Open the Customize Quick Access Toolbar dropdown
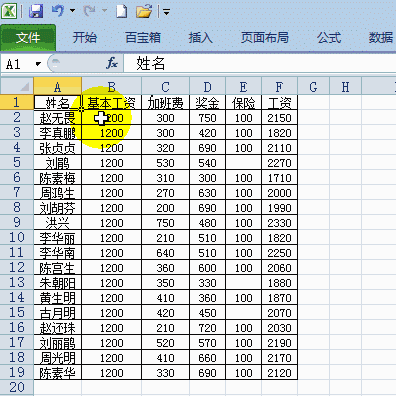Image resolution: width=396 pixels, height=396 pixels. click(x=166, y=12)
